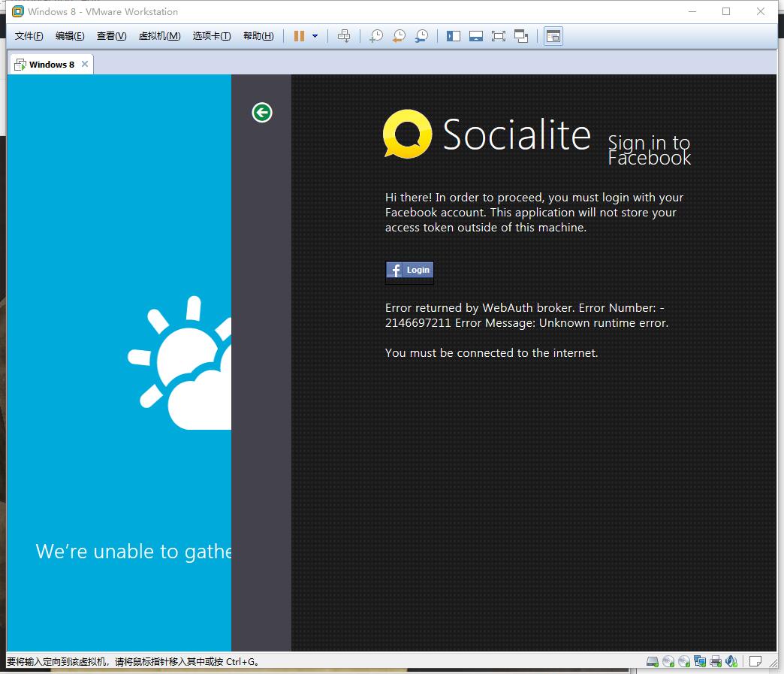Toggle the thumbnail bar view

(476, 36)
